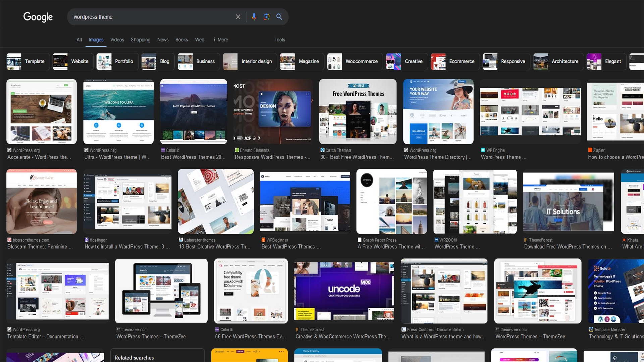The height and width of the screenshot is (362, 644).
Task: Click the search magnifier icon
Action: click(x=279, y=17)
